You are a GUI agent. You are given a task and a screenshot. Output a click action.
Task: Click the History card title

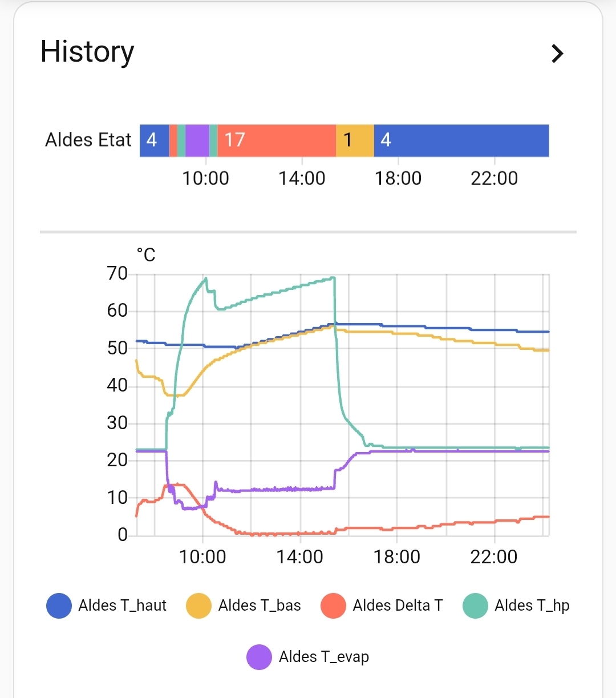(87, 52)
